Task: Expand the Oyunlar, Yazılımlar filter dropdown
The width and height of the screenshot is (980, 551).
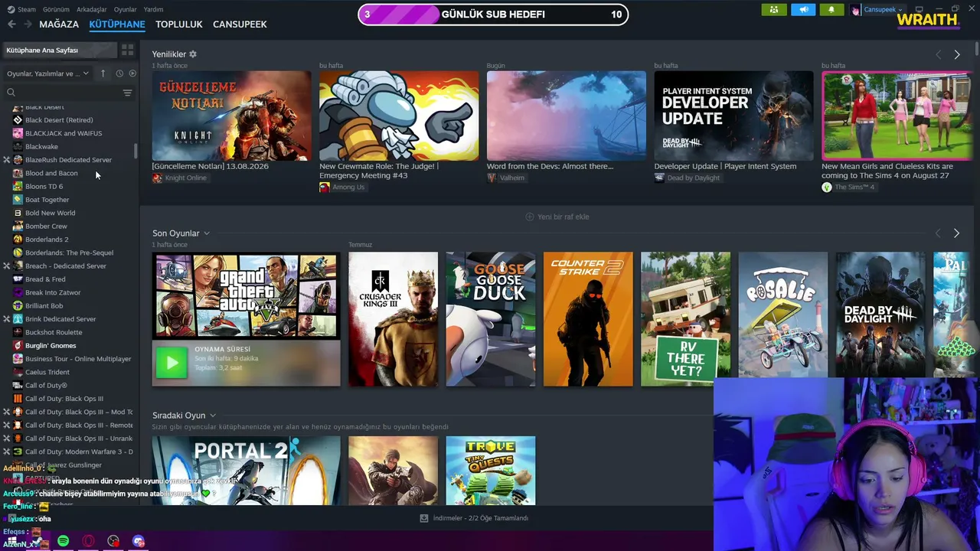Action: tap(47, 73)
